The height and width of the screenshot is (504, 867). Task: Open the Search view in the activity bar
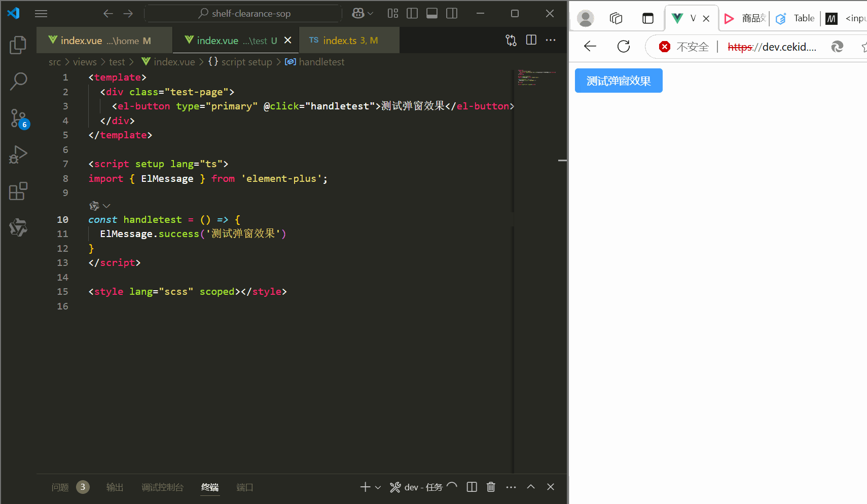18,81
